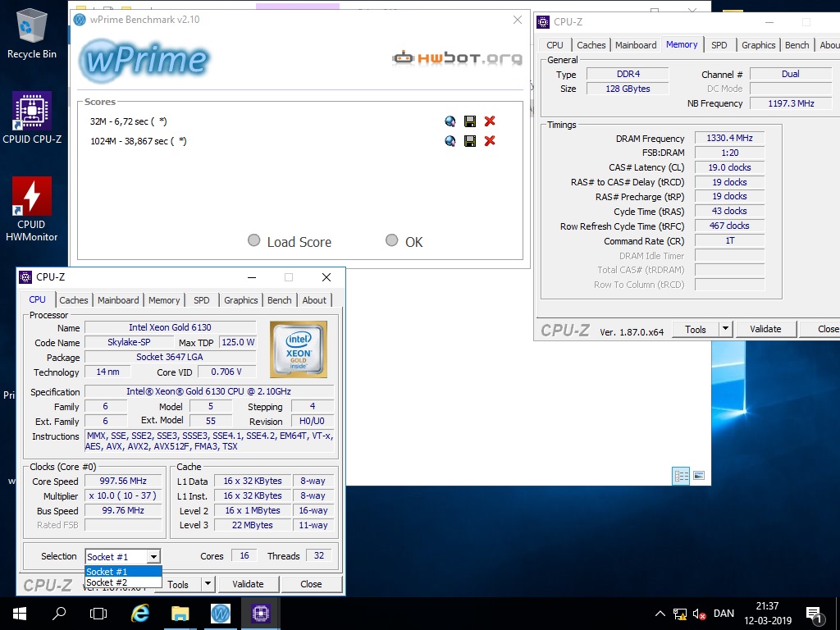Switch to CPU-Z taskbar app
The height and width of the screenshot is (630, 840).
(260, 614)
